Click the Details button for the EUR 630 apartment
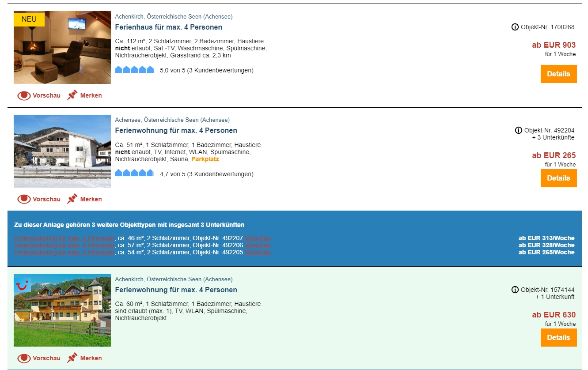This screenshot has width=588, height=370. point(558,337)
